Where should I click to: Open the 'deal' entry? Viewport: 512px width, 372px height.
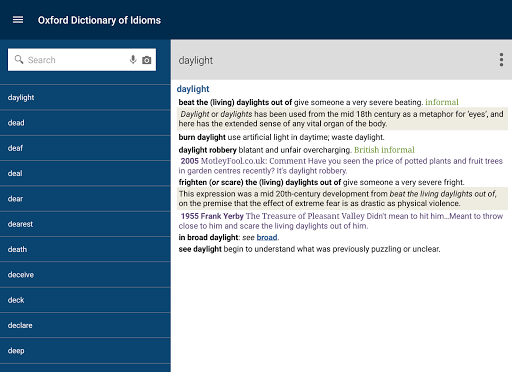pyautogui.click(x=85, y=173)
